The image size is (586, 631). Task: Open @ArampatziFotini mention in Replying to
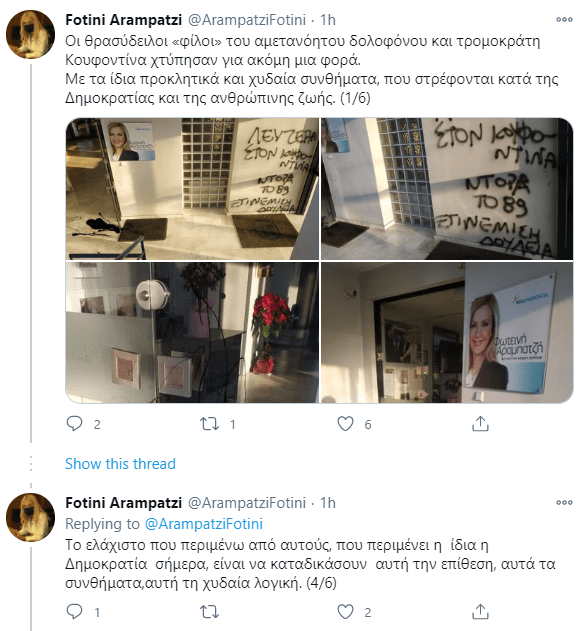point(203,524)
